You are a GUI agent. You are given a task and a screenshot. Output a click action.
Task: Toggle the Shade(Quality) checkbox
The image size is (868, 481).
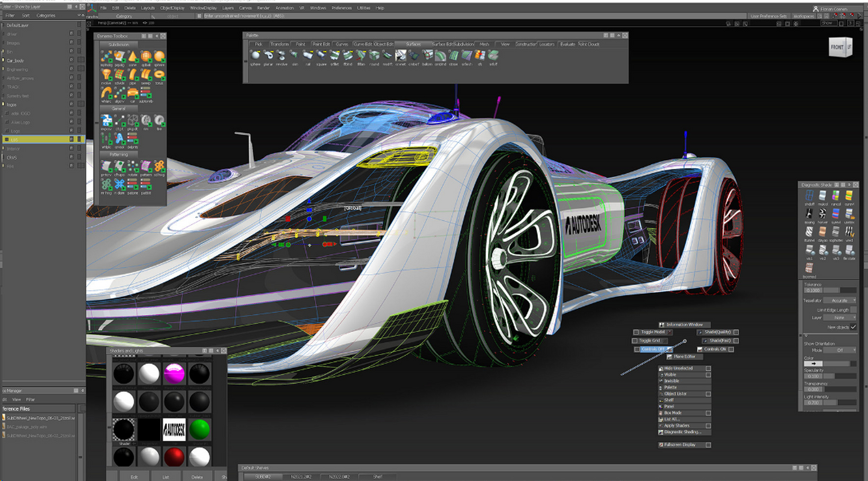pos(736,332)
